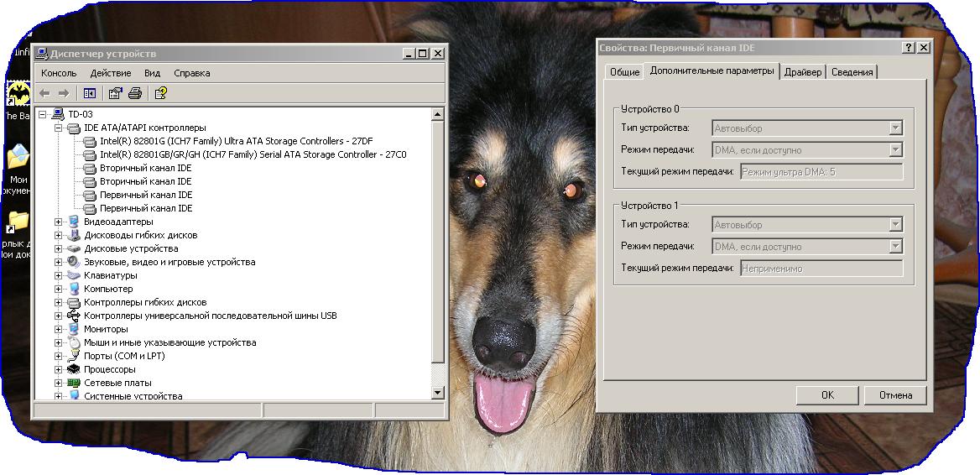Click the show/hide console tree toolbar icon
This screenshot has height=475, width=980.
click(90, 93)
